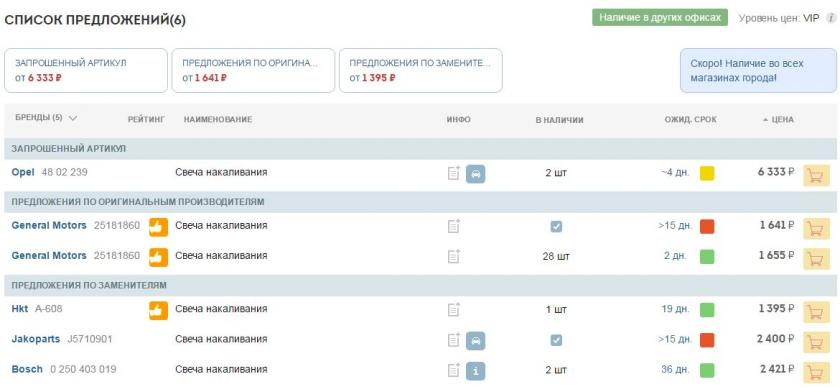Open Hkt brand link
The width and height of the screenshot is (840, 387).
click(20, 309)
